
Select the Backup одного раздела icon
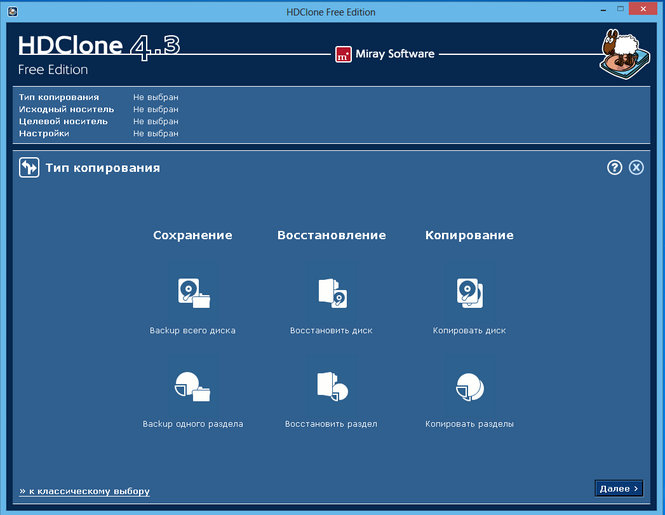[193, 386]
